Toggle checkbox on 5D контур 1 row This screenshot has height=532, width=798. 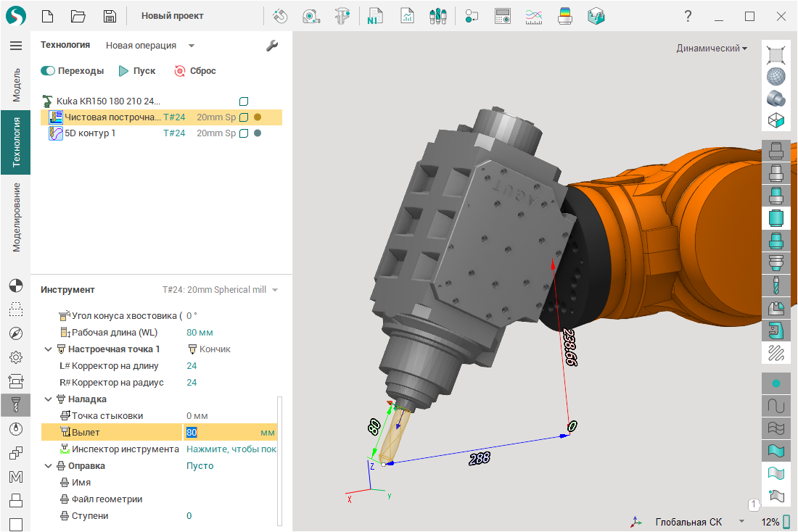[x=244, y=133]
